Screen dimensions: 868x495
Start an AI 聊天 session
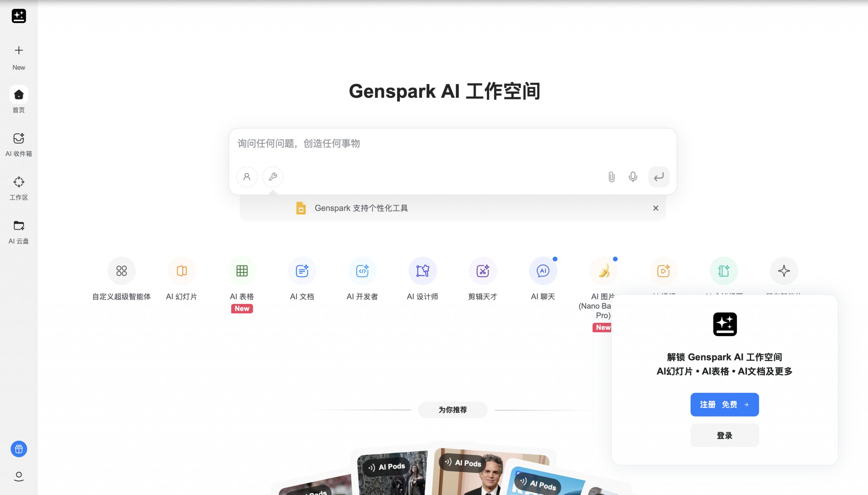pos(542,271)
